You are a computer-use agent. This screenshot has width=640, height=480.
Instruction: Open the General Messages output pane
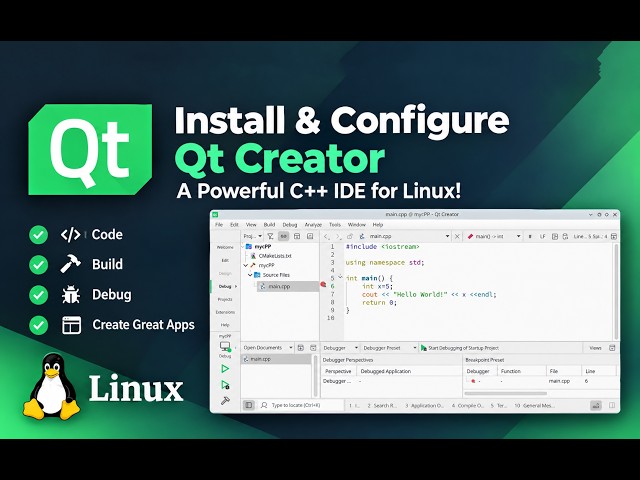pos(534,406)
